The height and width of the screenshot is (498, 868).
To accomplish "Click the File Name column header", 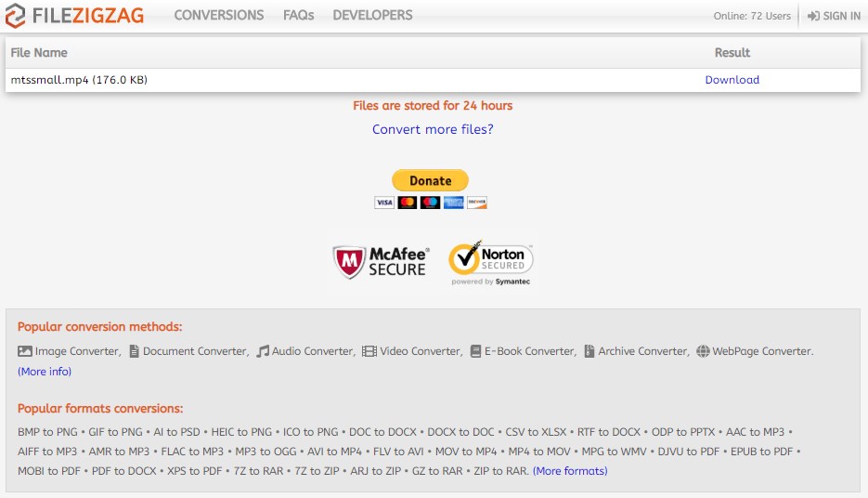I will [x=39, y=53].
